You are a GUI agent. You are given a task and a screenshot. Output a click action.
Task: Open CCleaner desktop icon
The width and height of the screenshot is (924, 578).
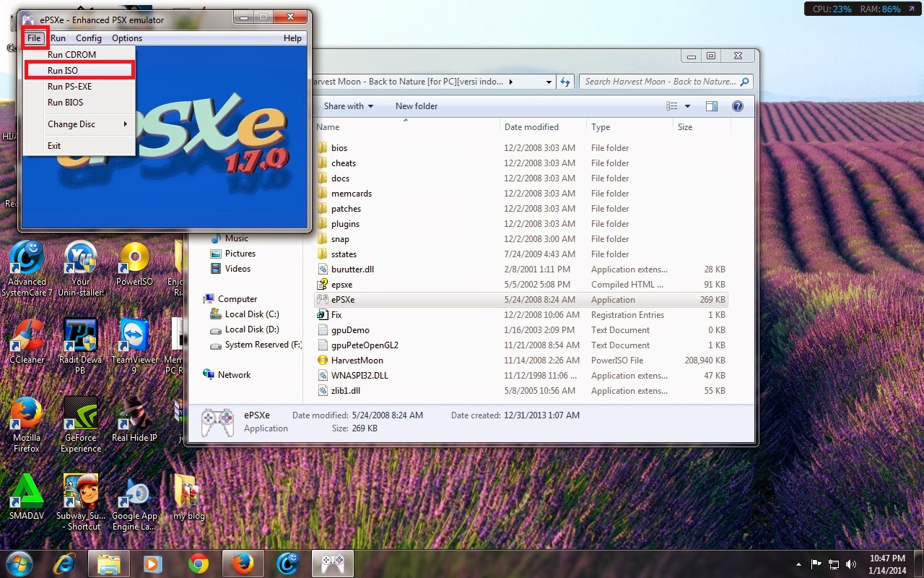pos(27,341)
